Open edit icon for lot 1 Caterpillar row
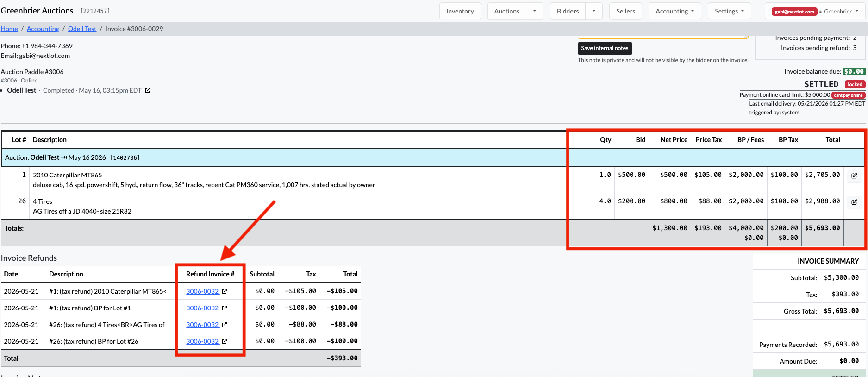The height and width of the screenshot is (377, 868). pos(854,176)
